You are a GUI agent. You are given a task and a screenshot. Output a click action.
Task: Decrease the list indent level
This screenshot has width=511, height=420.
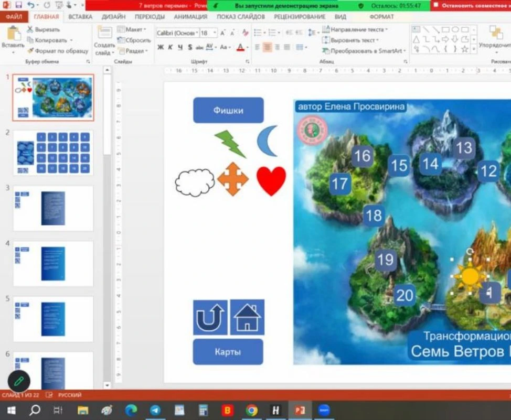289,33
